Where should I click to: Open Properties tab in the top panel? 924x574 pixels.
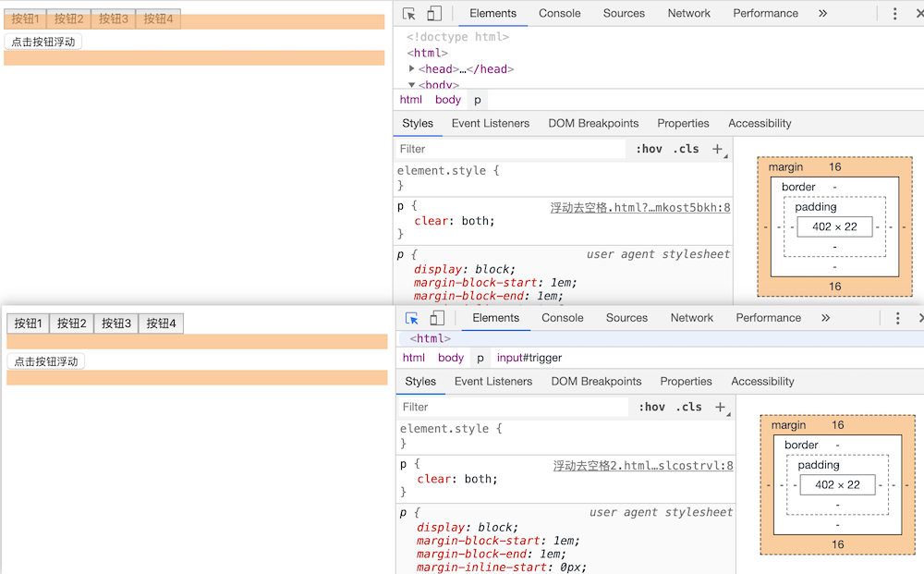coord(683,124)
